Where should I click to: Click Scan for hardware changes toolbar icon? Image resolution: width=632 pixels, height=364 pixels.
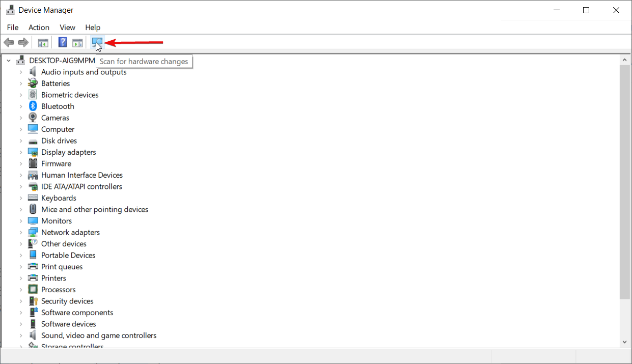pos(97,42)
